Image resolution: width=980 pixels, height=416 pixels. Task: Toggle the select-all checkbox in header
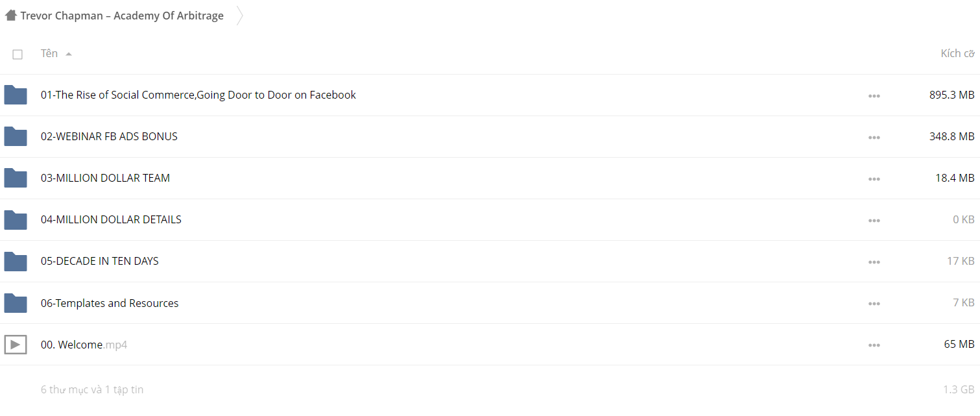[18, 55]
